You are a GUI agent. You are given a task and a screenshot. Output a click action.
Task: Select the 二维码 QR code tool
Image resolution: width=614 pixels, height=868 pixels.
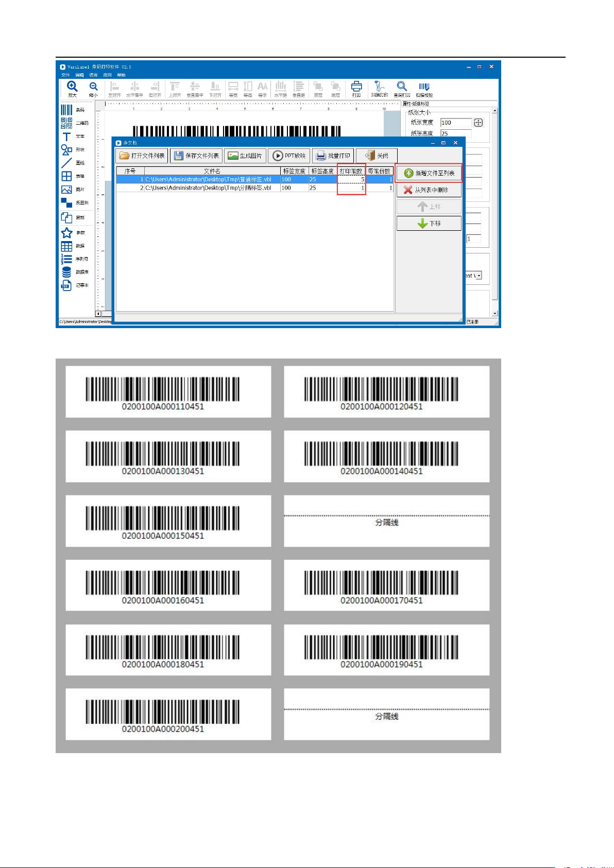point(66,123)
